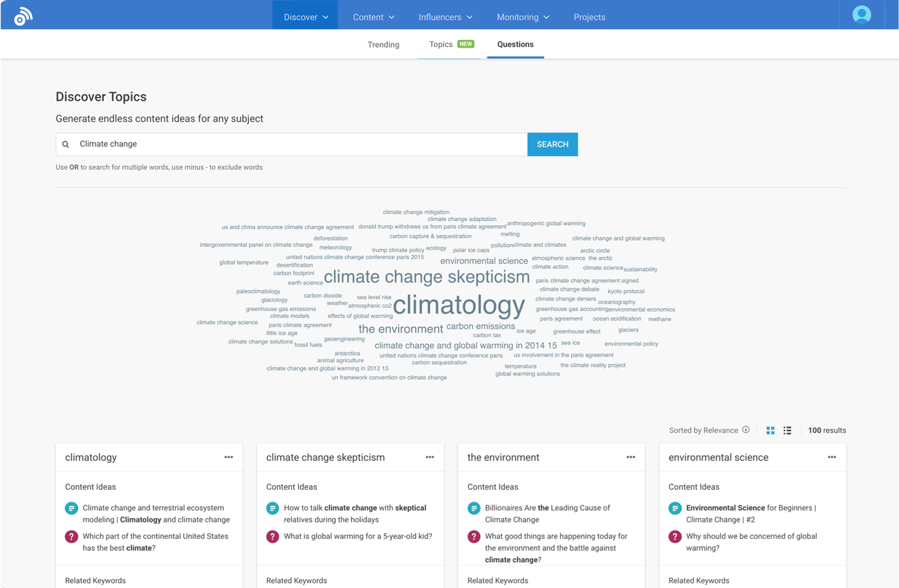Open the user profile avatar icon
This screenshot has height=588, width=899.
(x=860, y=14)
